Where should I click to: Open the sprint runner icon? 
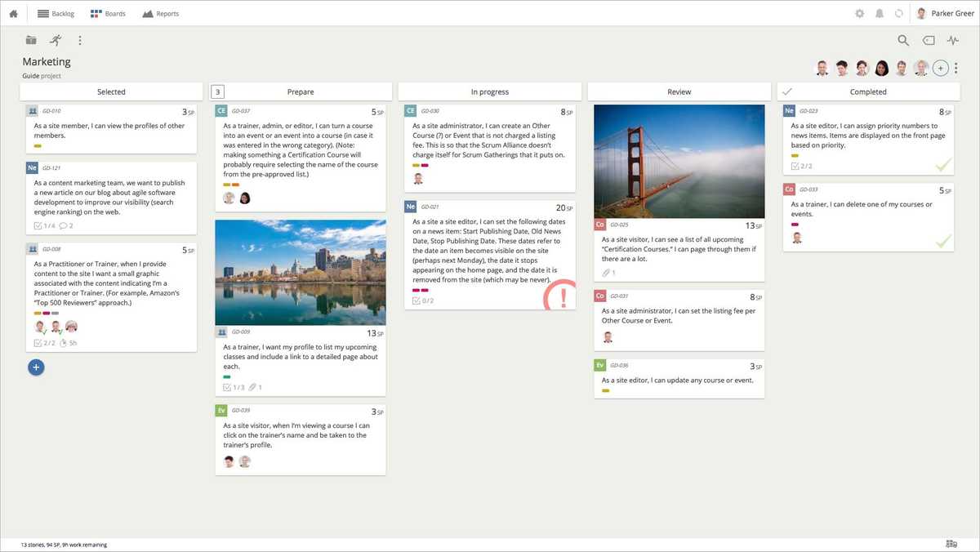(x=55, y=40)
